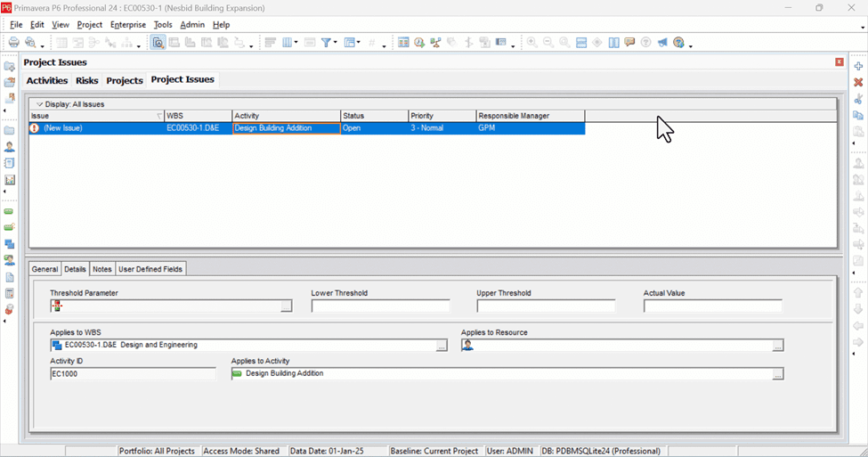Select the 'Design Building Addition' Activity cell
The image size is (868, 457).
(x=286, y=128)
